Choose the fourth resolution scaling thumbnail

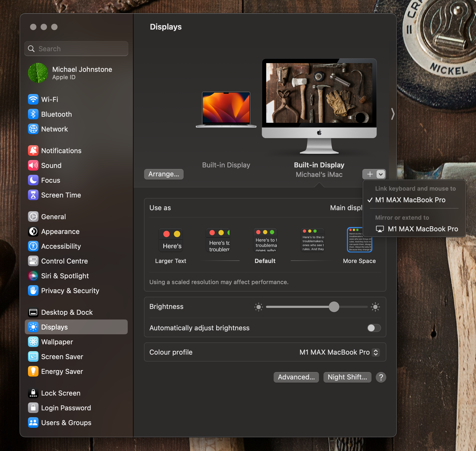pyautogui.click(x=312, y=240)
